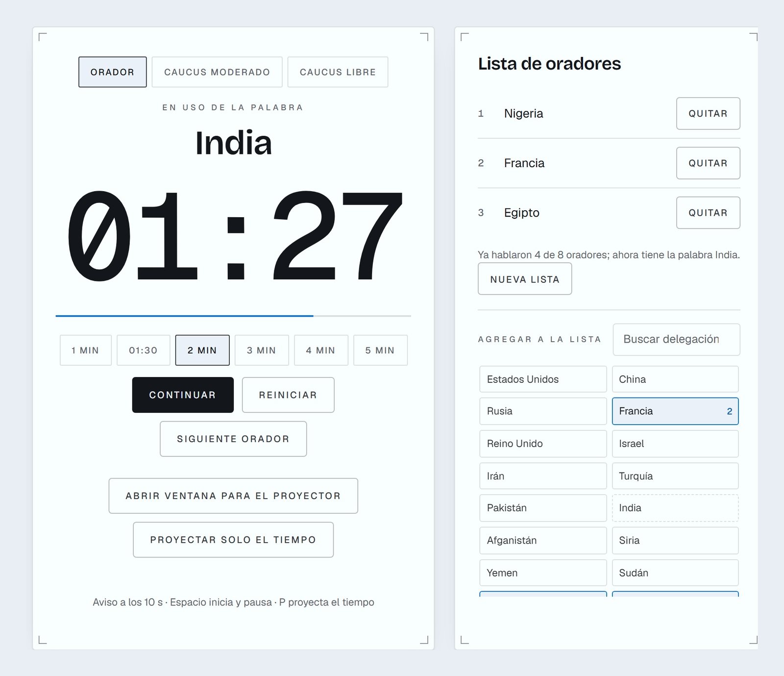Click the Continuar button to resume timer
Screen dimensions: 784x676
[x=183, y=395]
